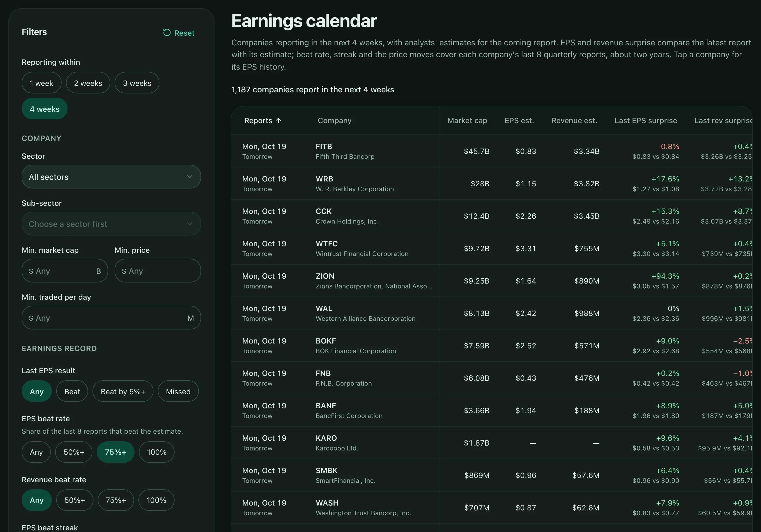Set Revenue beat rate to Any
761x532 pixels.
tap(36, 500)
